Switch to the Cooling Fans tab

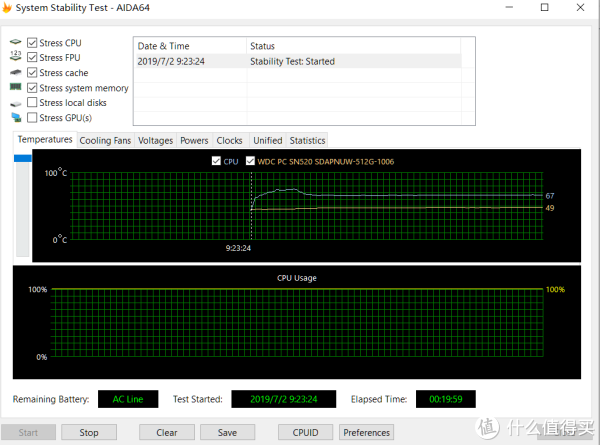point(105,140)
